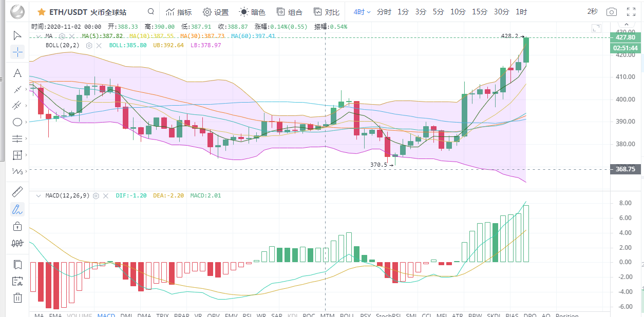Toggle the 暗色 dark theme

pos(252,12)
